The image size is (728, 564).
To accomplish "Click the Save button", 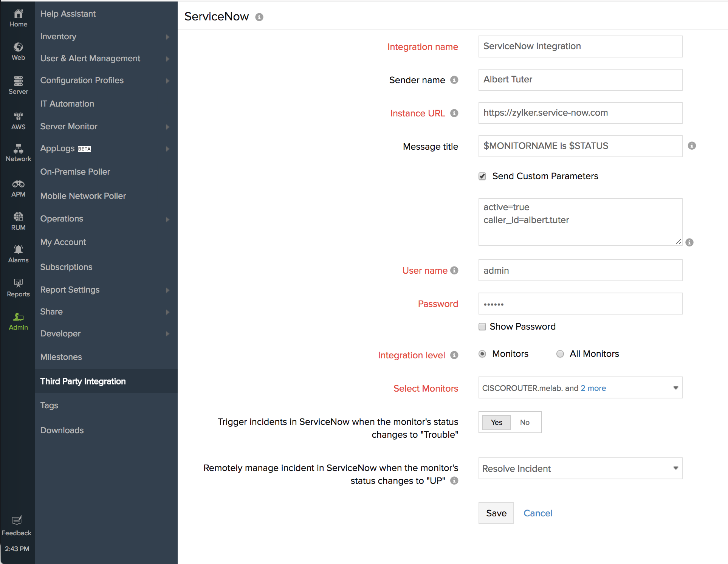I will click(x=496, y=513).
